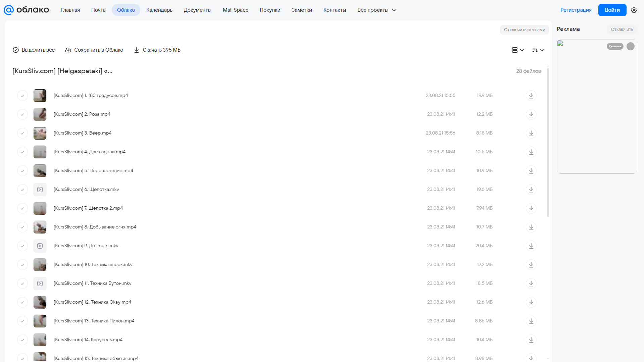Tick the checkbox next to Переплетение.mp4
644x362 pixels.
click(x=22, y=171)
